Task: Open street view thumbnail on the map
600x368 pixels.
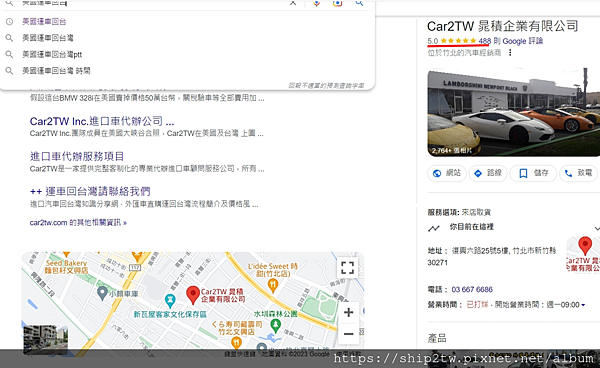Action: 46,339
